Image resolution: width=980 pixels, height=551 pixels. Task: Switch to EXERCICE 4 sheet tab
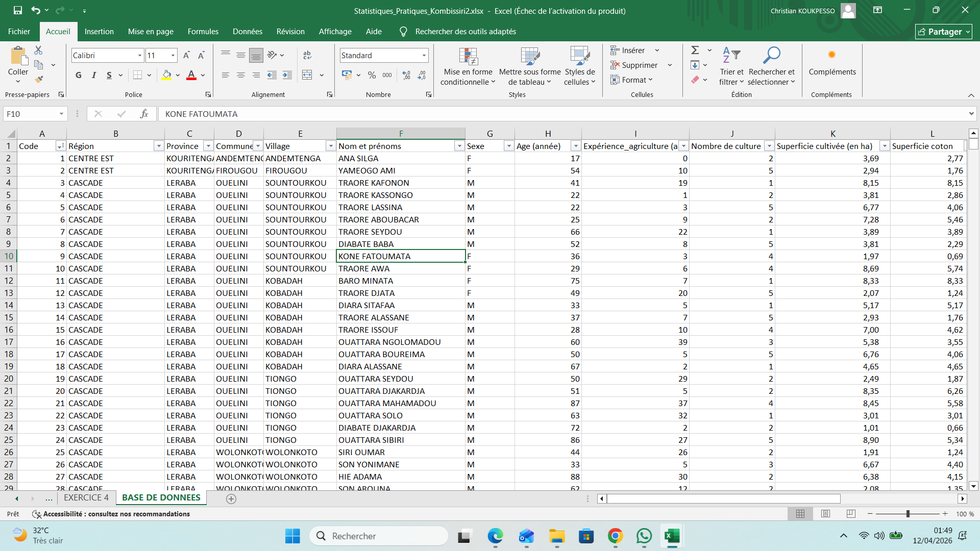pyautogui.click(x=86, y=498)
